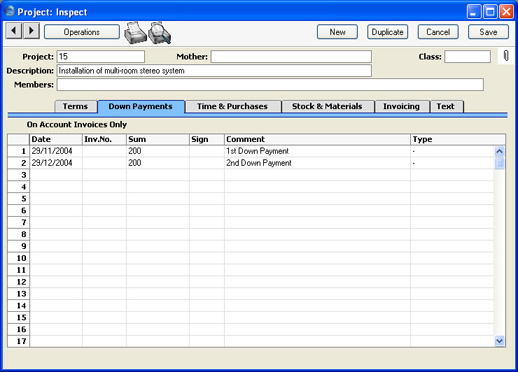
Task: Switch to the Invoicing tab
Action: (x=401, y=106)
